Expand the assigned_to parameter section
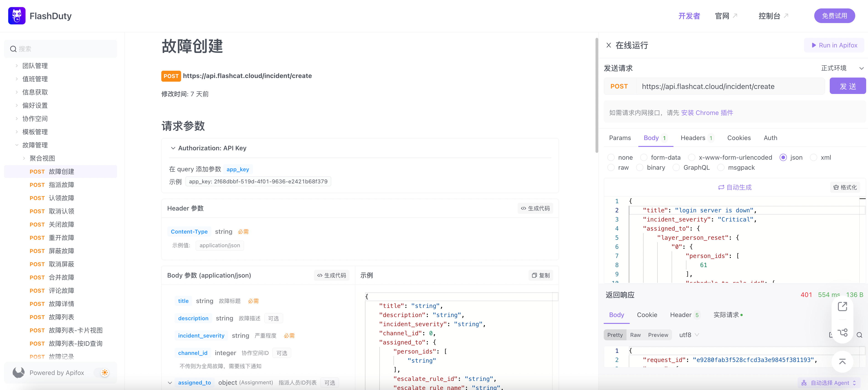The height and width of the screenshot is (390, 868). tap(170, 382)
